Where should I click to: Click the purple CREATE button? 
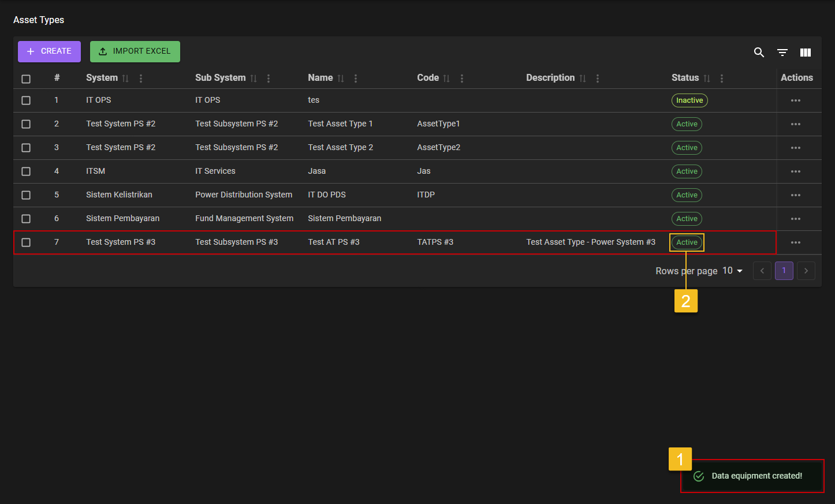click(49, 51)
